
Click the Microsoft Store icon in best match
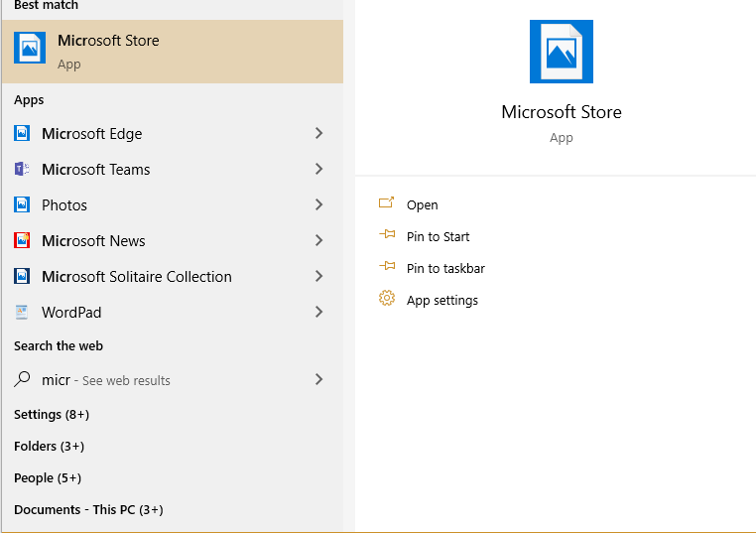[x=30, y=48]
